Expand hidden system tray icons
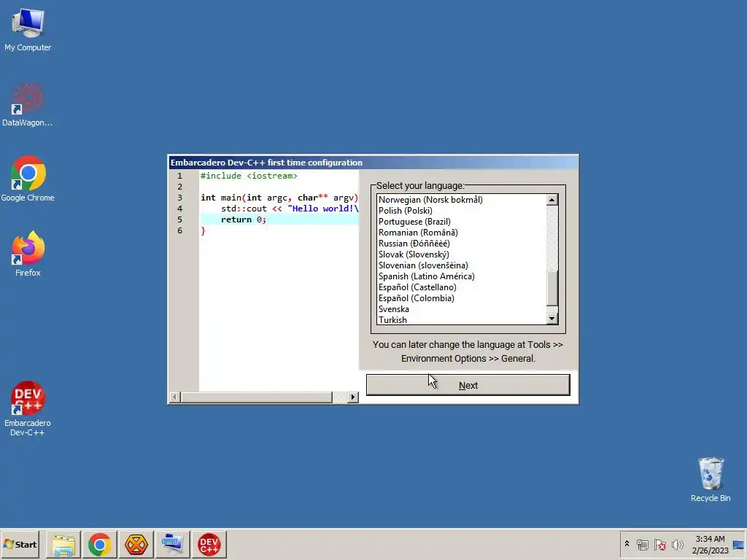The height and width of the screenshot is (560, 747). coord(627,544)
